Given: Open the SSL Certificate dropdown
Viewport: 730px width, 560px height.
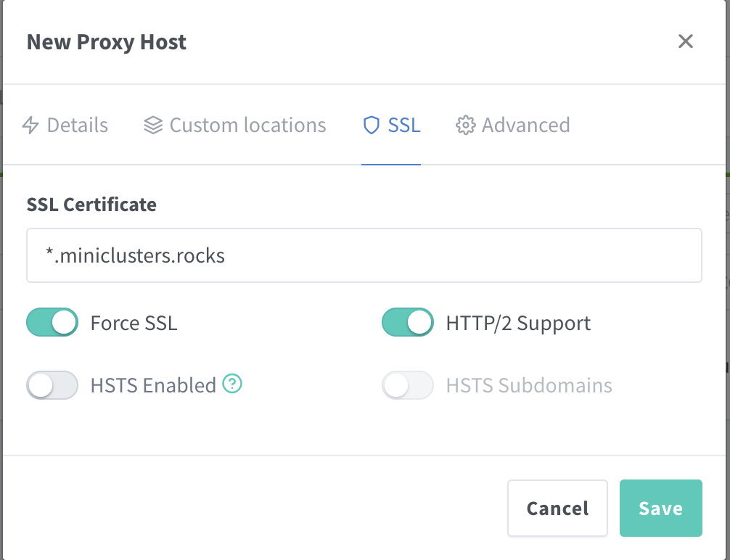Looking at the screenshot, I should click(x=364, y=255).
